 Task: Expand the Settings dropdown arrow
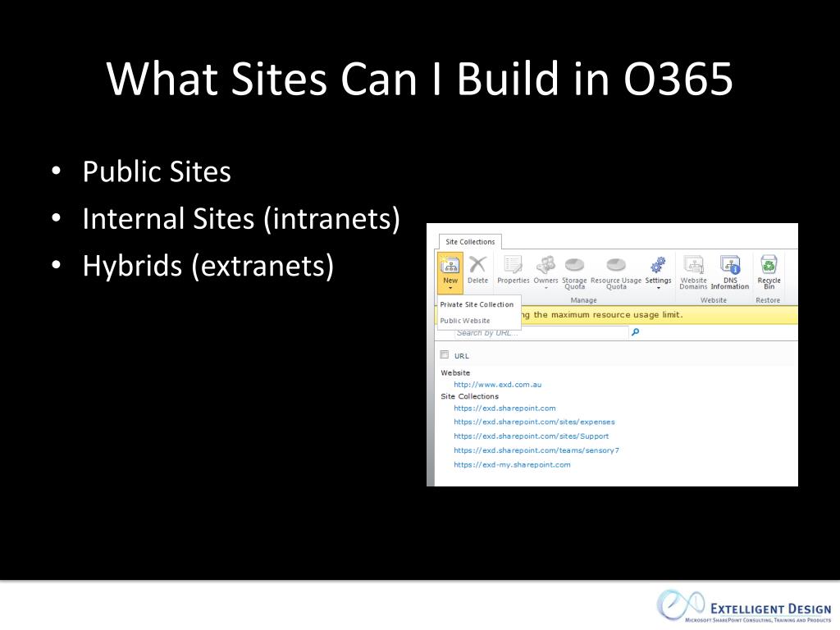tap(659, 288)
